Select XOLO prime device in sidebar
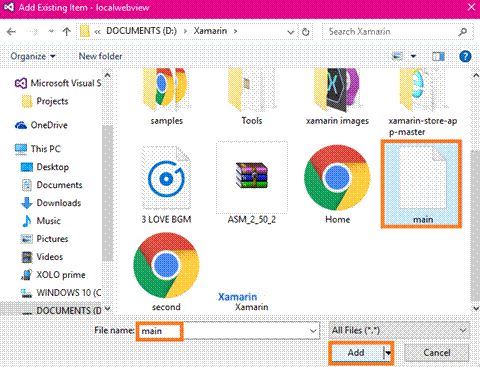 (53, 275)
